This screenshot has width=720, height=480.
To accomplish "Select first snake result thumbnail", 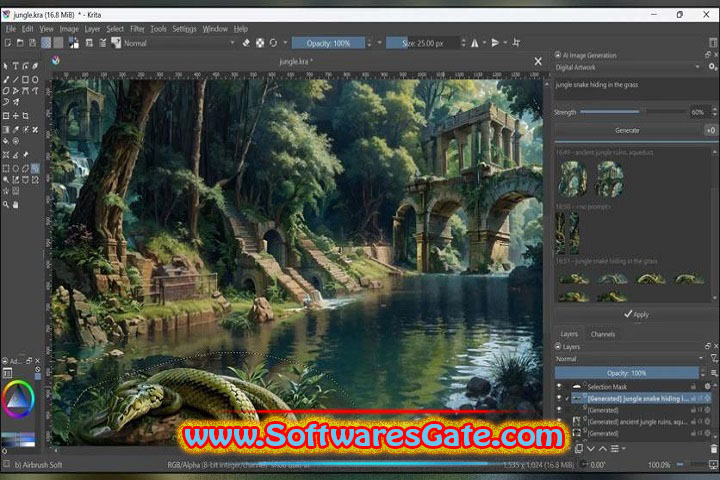I will (x=574, y=278).
